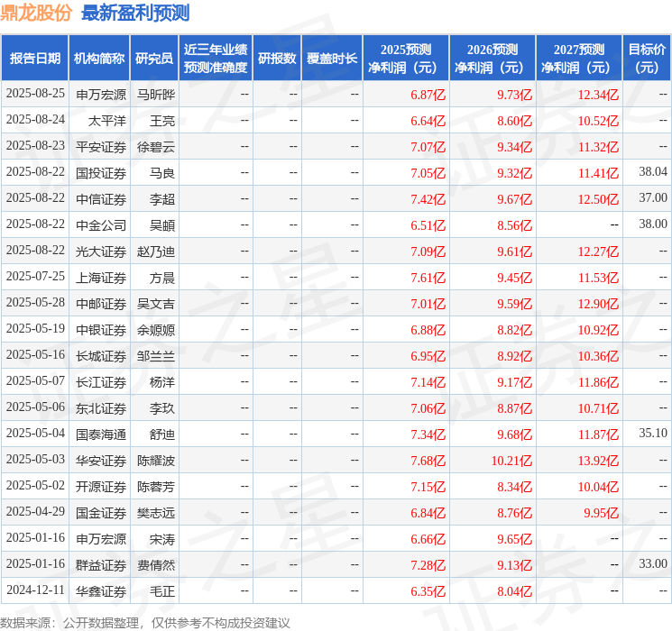
Task: Click the 近三年业绩预测准确度 column header
Action: point(216,59)
